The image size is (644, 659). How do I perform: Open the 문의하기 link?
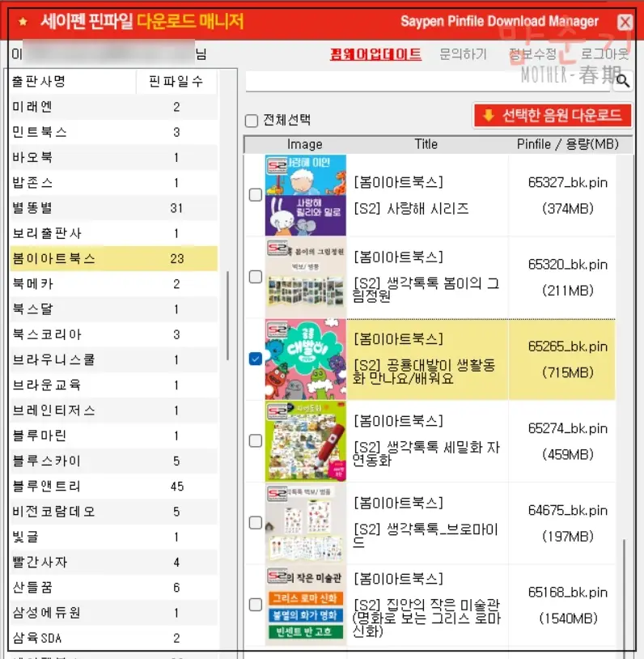click(463, 54)
